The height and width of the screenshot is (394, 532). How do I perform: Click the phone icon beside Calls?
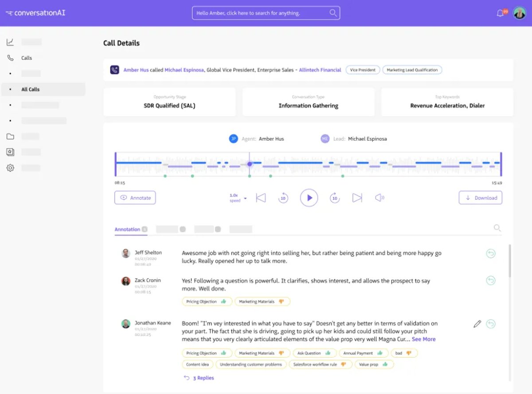coord(10,58)
